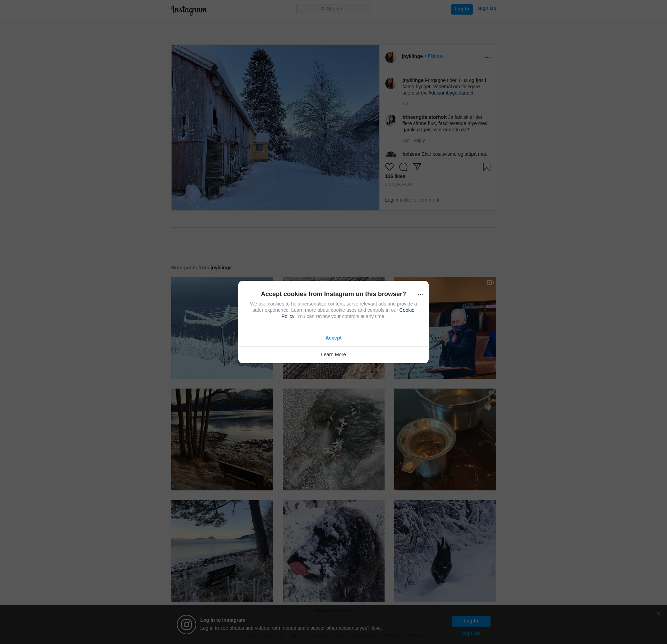Click the 126 likes count
Image resolution: width=667 pixels, height=644 pixels.
395,176
